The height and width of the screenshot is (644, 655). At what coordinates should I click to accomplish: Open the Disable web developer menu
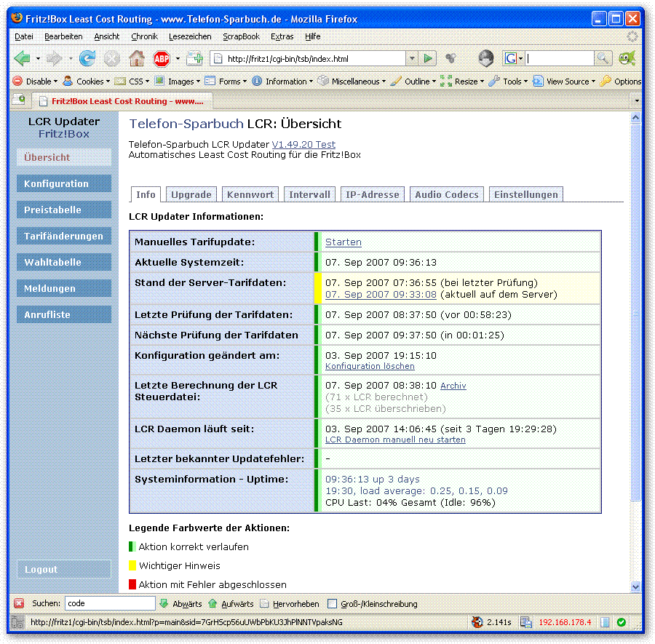click(35, 81)
